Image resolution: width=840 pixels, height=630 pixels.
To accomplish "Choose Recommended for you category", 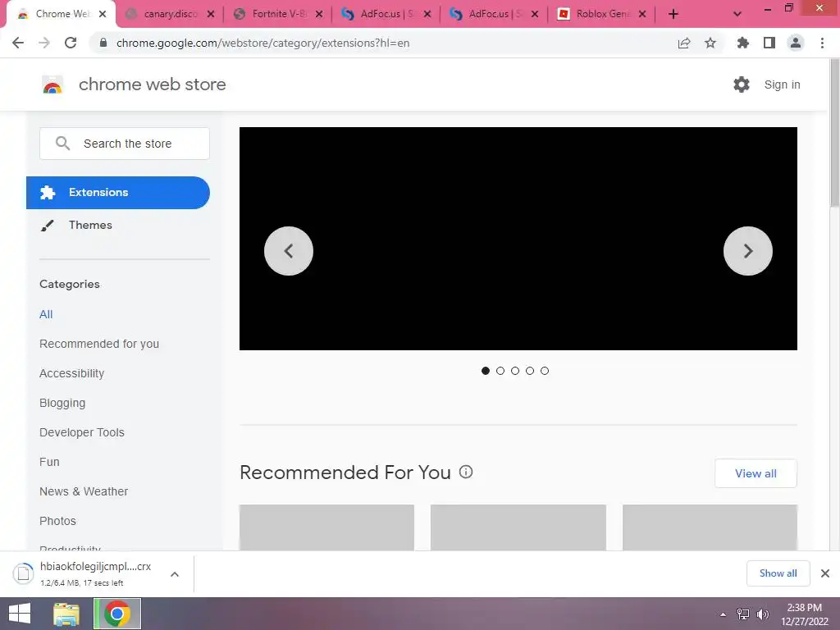I will 99,344.
